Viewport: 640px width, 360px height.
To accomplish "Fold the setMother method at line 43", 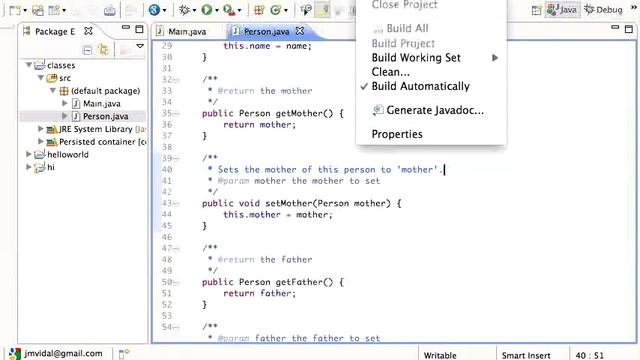I will (x=176, y=203).
